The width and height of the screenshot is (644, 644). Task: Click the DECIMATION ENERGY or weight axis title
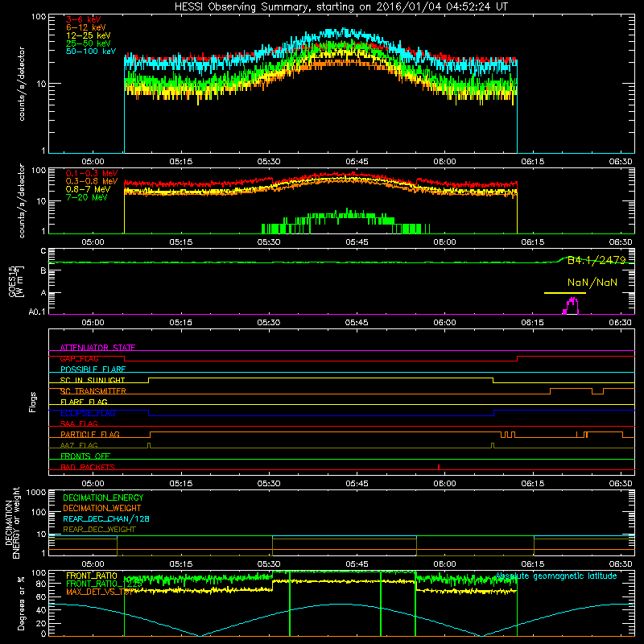[12, 522]
